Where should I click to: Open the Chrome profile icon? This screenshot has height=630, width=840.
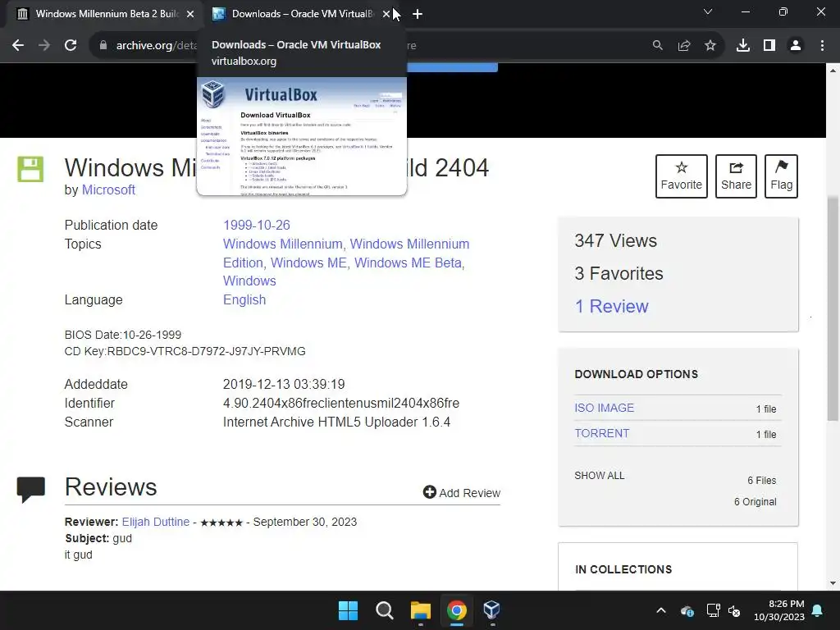click(796, 46)
